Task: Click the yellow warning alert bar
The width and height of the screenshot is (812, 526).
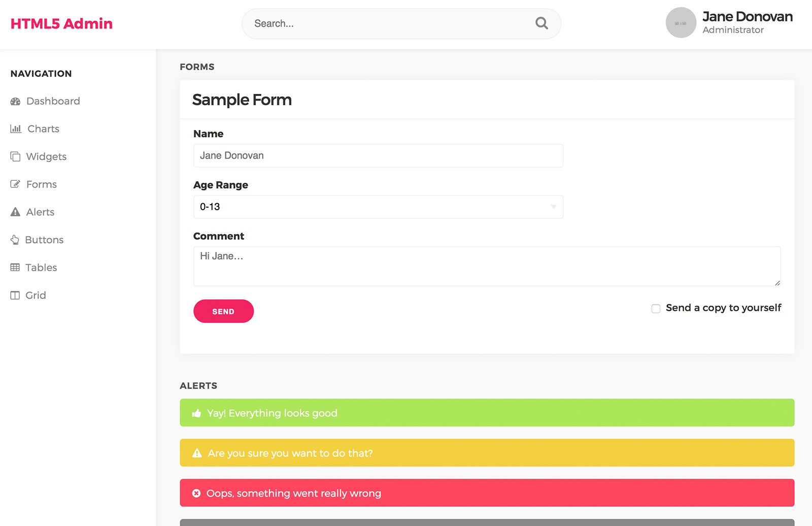Action: pyautogui.click(x=487, y=452)
